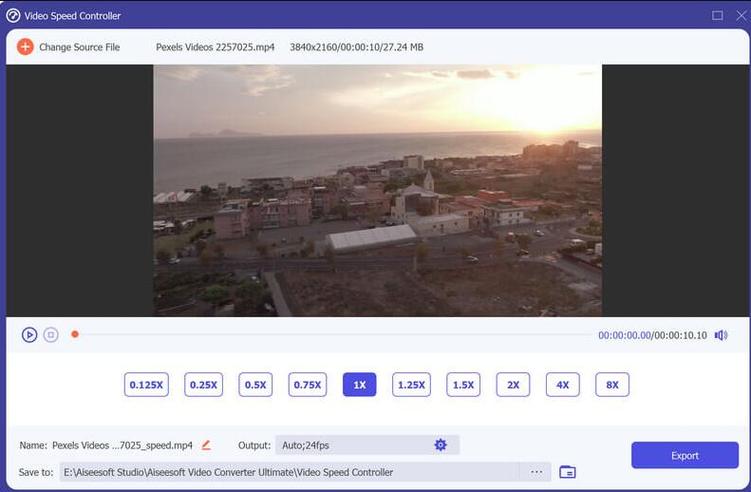This screenshot has height=492, width=751.
Task: Click Change Source File label
Action: (80, 47)
